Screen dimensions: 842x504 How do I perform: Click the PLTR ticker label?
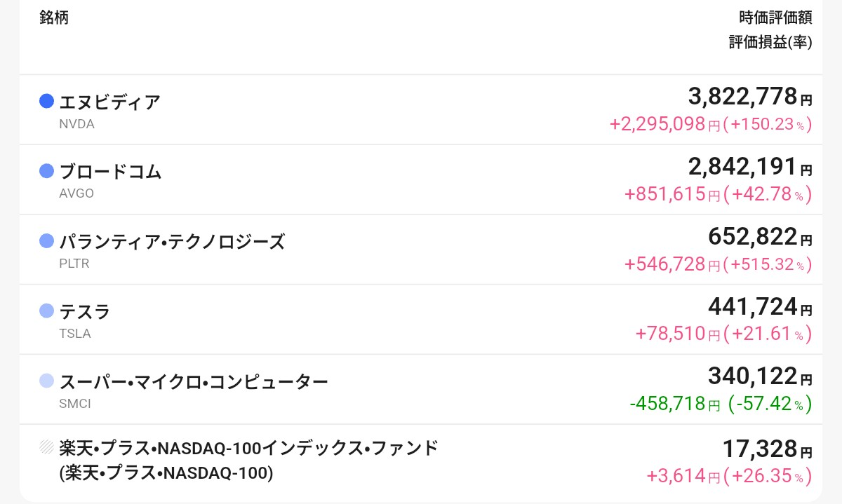click(74, 264)
